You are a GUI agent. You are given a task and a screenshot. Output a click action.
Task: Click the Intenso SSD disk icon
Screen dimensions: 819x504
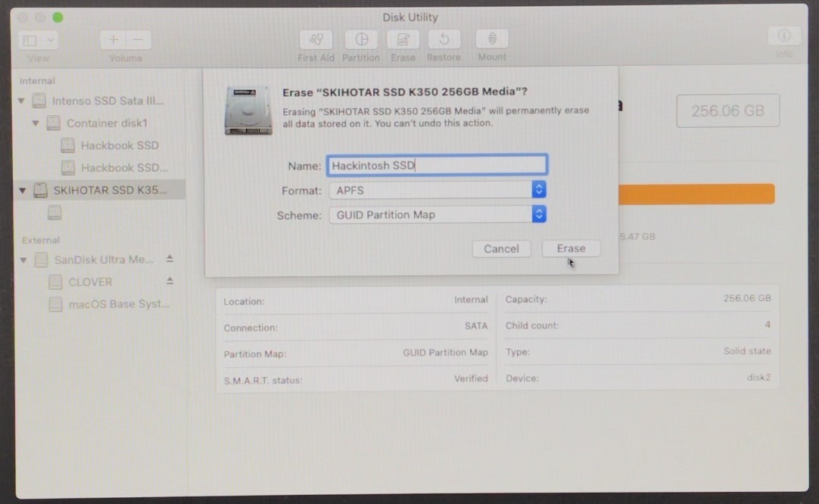point(39,101)
